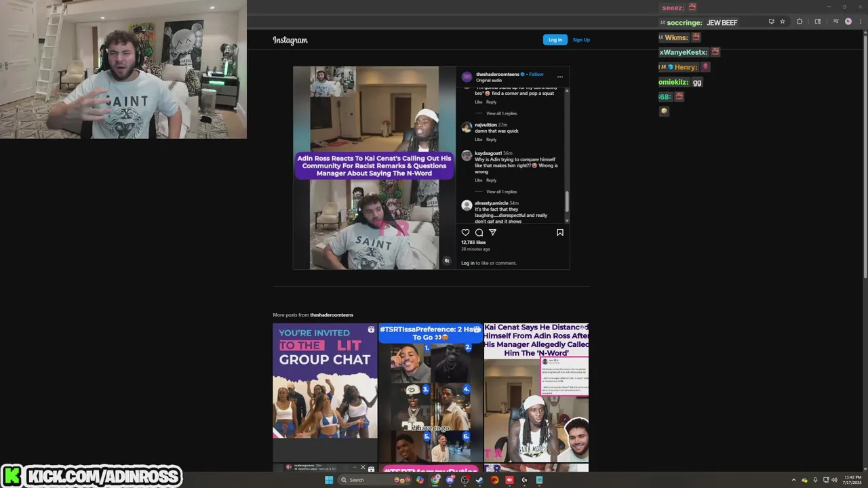This screenshot has height=488, width=868.
Task: Click the blue Log In button
Action: pos(555,39)
